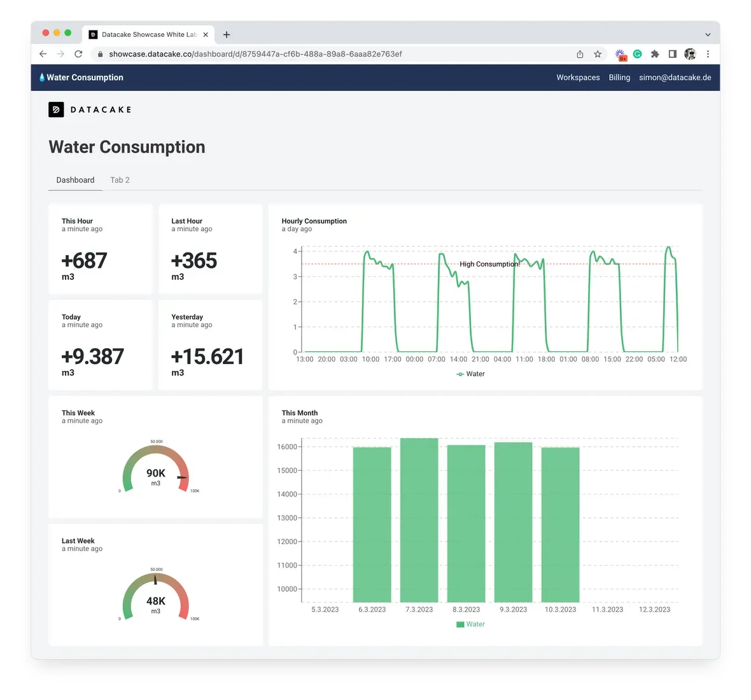Click the This Week 90K gauge
This screenshot has height=700, width=751.
pos(156,468)
